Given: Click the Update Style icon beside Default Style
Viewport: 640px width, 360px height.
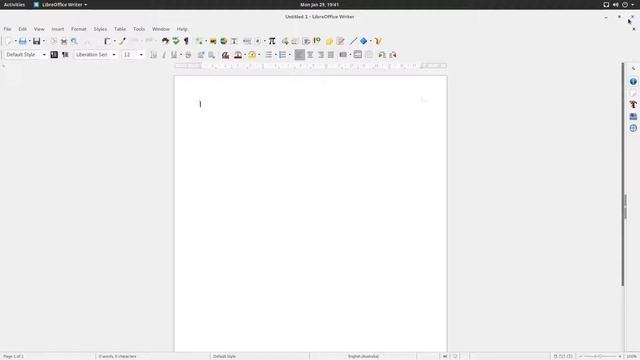Looking at the screenshot, I should [54, 55].
